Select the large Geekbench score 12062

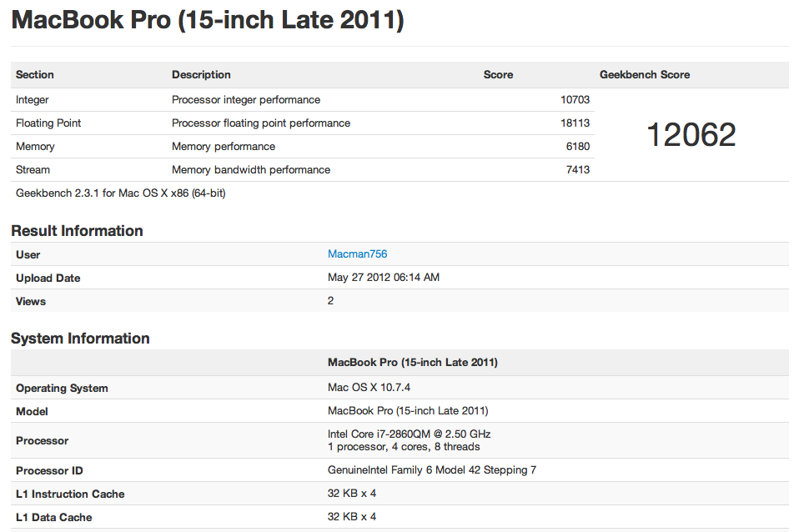[x=691, y=134]
